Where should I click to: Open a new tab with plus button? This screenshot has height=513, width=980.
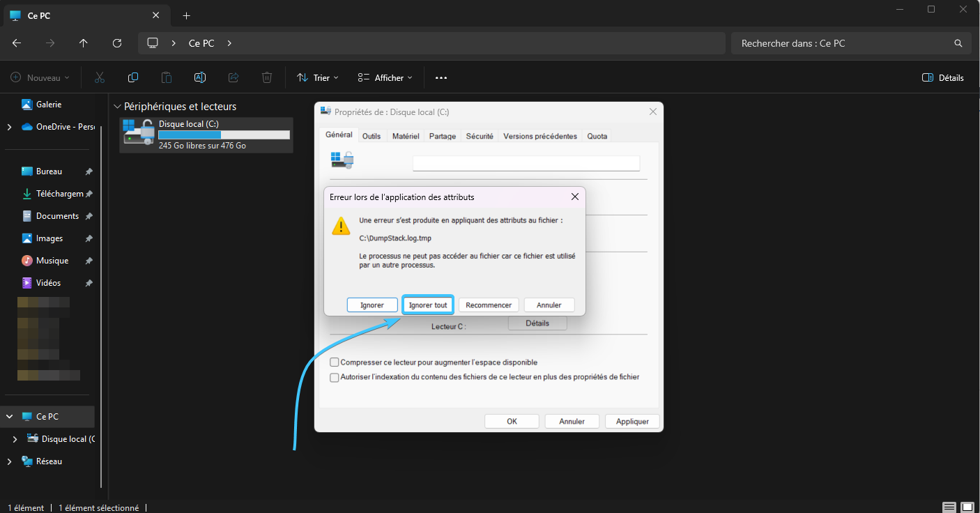tap(186, 15)
